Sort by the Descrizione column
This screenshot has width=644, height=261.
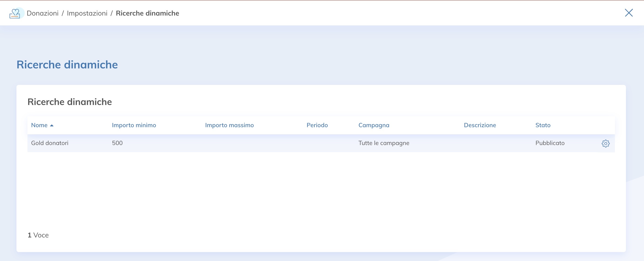pyautogui.click(x=480, y=125)
